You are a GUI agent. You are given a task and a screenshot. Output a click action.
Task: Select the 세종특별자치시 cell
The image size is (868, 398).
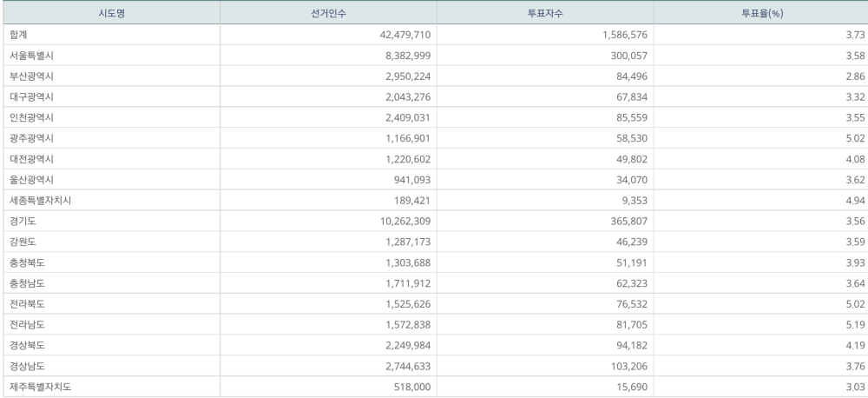click(41, 201)
